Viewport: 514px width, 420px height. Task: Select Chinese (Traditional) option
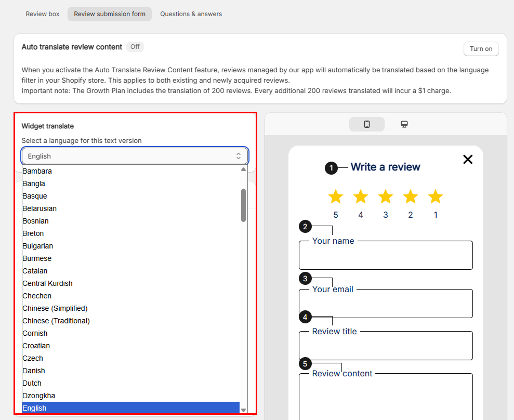pos(131,321)
